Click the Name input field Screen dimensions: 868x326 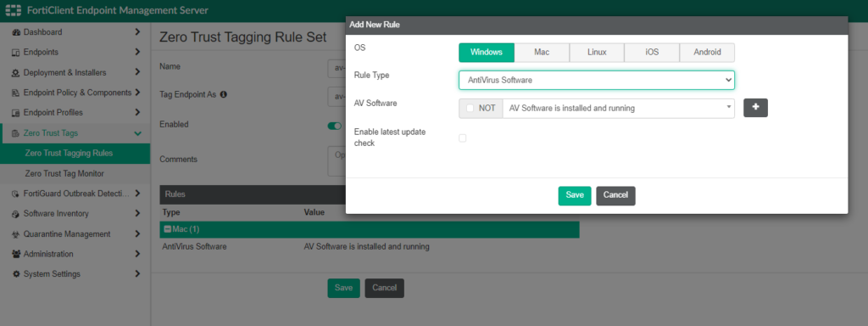(337, 68)
